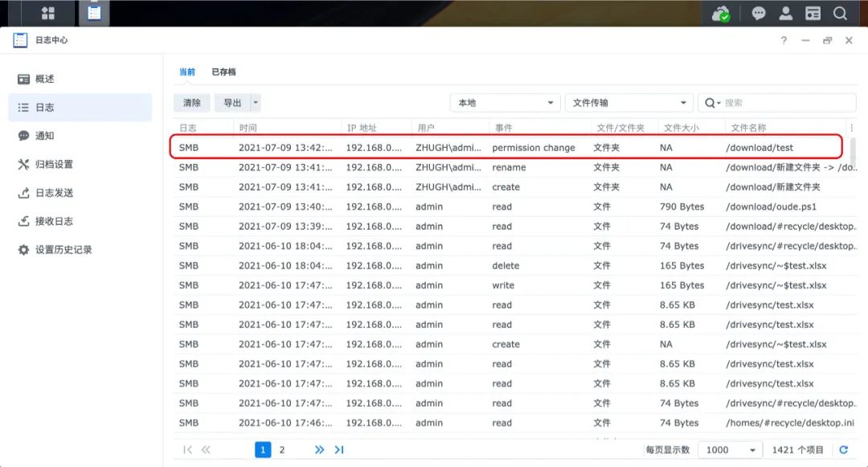Expand the 导出 export dropdown arrow
868x467 pixels.
256,103
